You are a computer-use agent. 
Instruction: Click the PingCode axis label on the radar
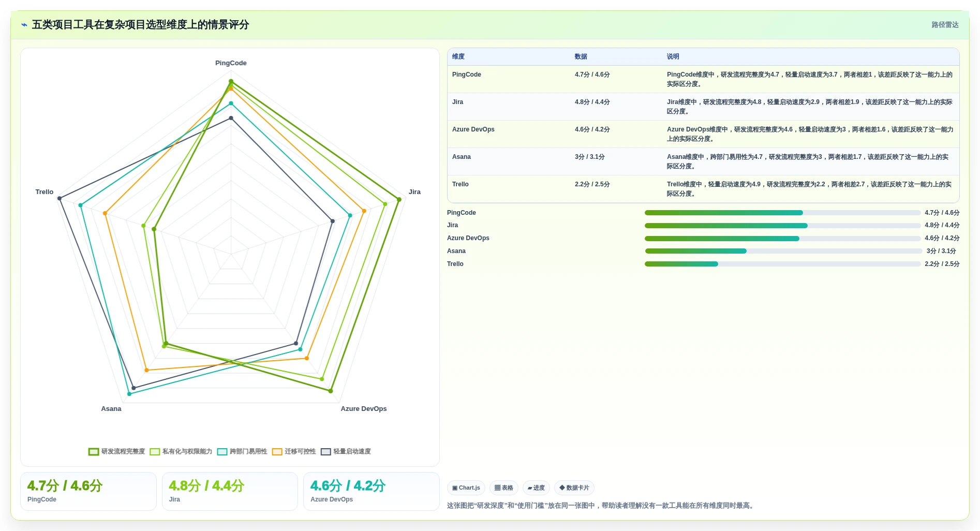(231, 63)
